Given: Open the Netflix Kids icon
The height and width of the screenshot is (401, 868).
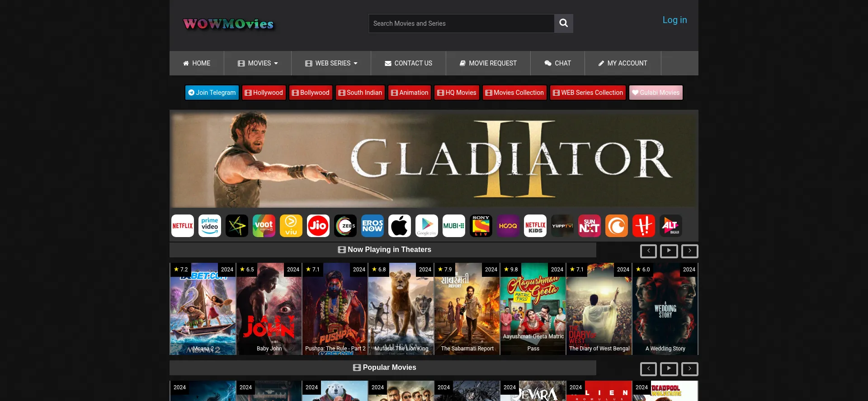Looking at the screenshot, I should click(535, 226).
